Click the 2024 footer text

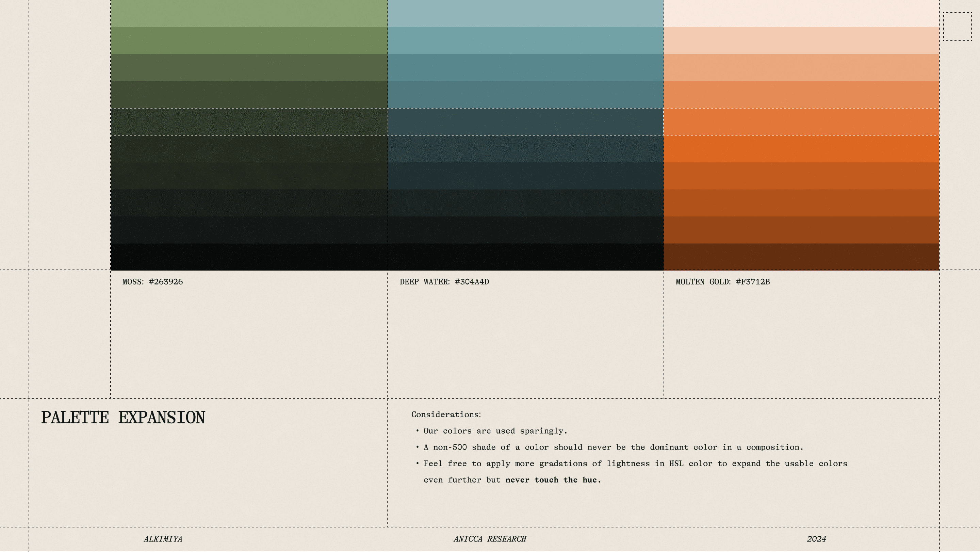(816, 539)
